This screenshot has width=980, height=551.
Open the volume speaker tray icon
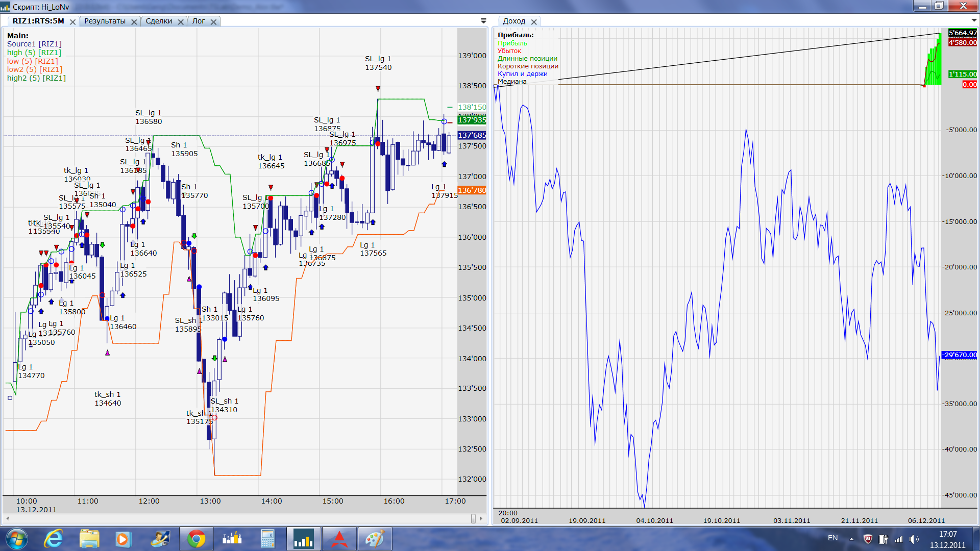point(913,539)
